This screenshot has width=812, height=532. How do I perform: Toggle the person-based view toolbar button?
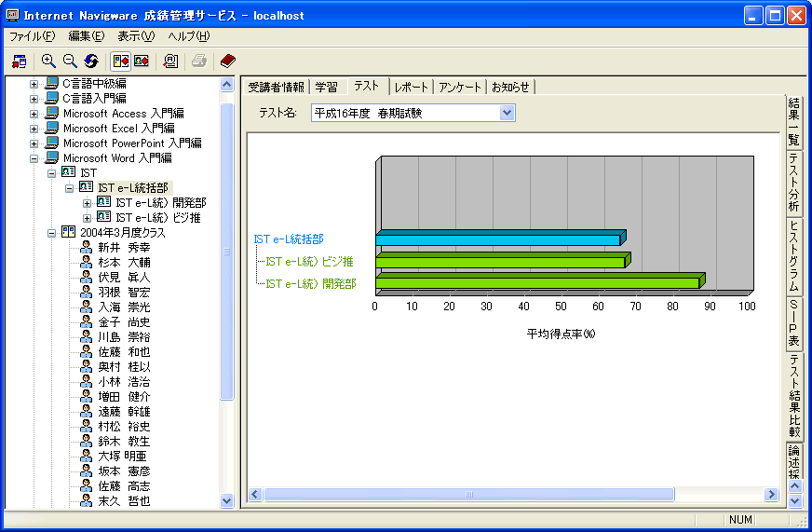(142, 61)
